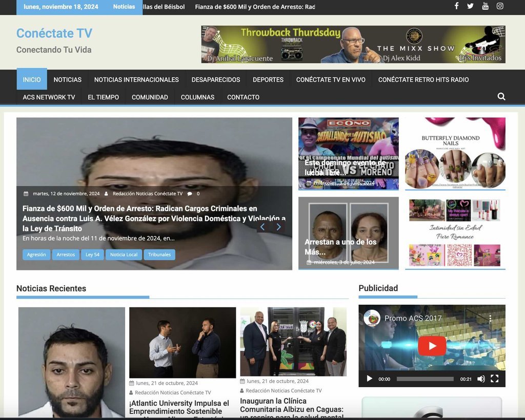
Task: Open the Instagram social icon
Action: (500, 6)
